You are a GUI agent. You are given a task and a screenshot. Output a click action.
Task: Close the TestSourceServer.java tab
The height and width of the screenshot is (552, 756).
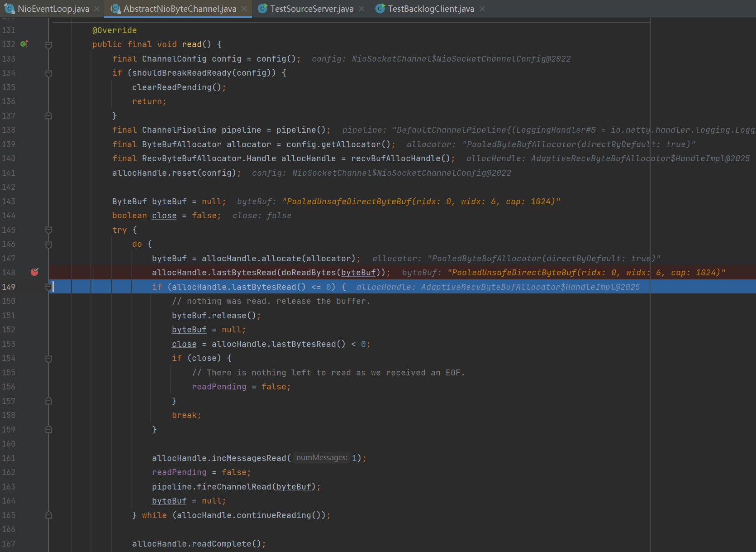click(361, 9)
